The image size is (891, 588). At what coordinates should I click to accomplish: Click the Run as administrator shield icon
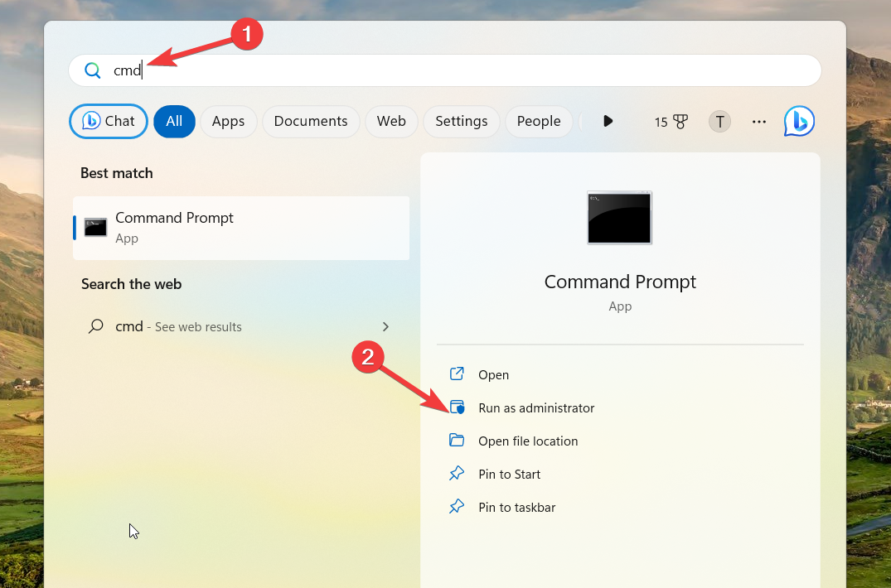tap(457, 407)
